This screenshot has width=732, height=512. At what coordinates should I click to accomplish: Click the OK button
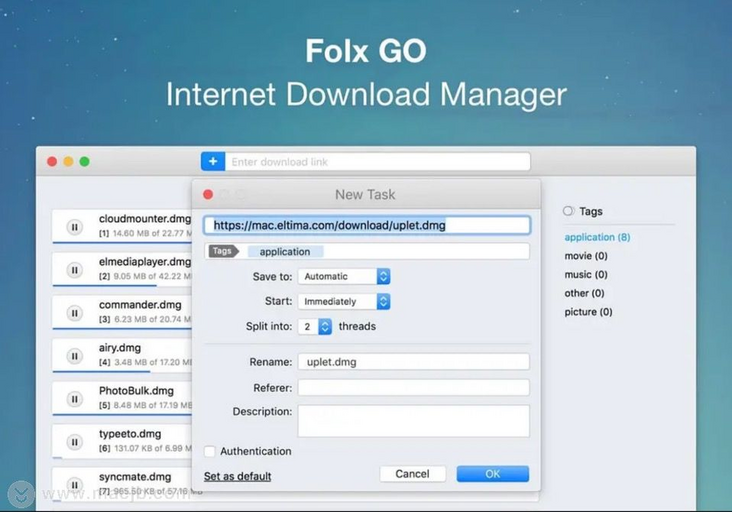tap(493, 474)
